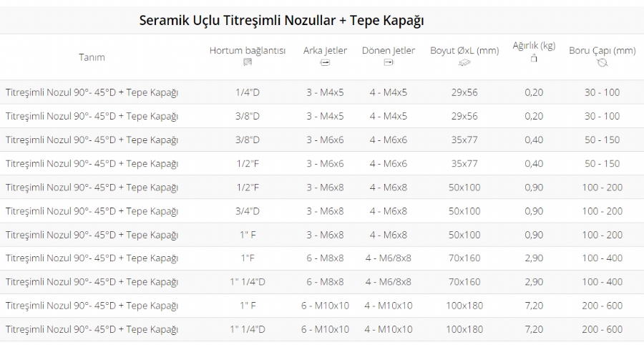Click the Boru Çapı (mm) header text

[x=602, y=51]
